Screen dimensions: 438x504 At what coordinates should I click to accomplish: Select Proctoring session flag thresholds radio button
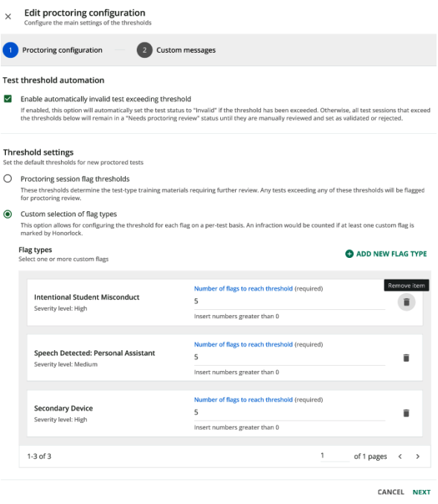(7, 178)
